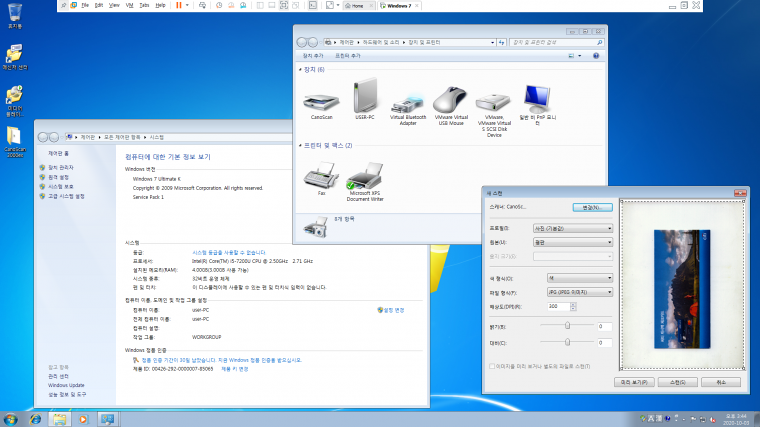Open the CanoScan folder on the desktop
The height and width of the screenshot is (427, 760).
15,142
